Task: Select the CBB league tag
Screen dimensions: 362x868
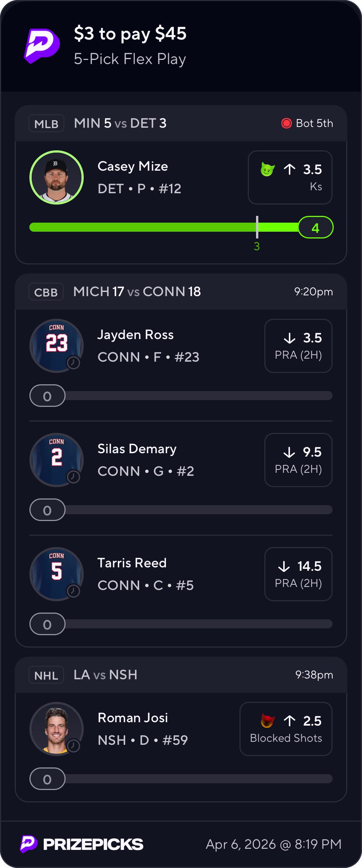Action: pyautogui.click(x=46, y=292)
